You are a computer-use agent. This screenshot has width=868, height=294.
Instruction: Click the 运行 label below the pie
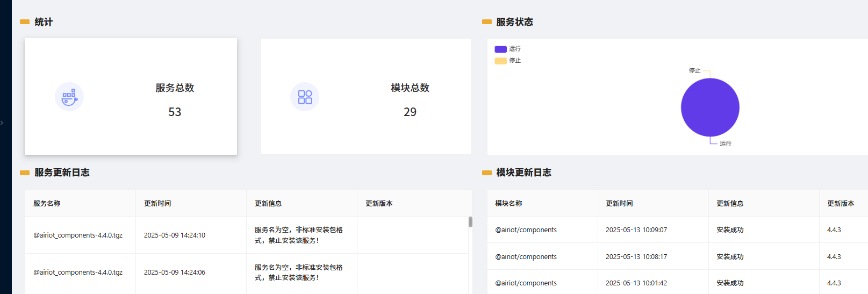click(726, 144)
